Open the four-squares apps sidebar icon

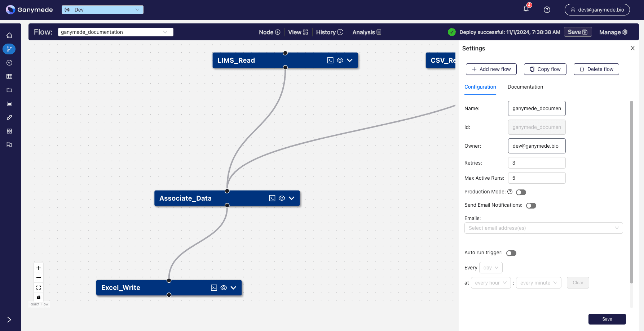[x=9, y=131]
